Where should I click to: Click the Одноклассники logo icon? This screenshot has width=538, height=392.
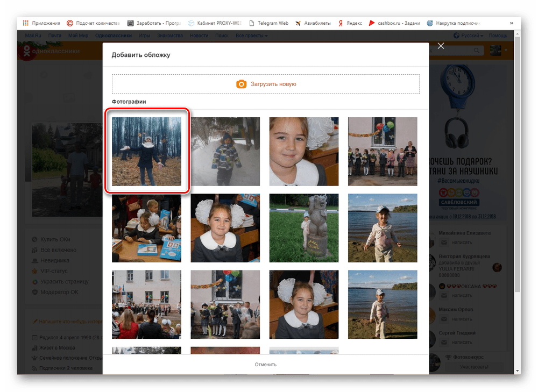27,51
